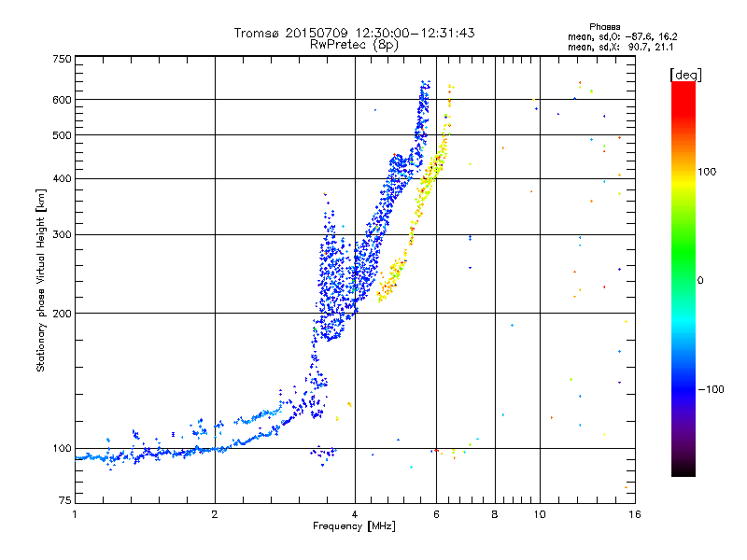Click the colorbar tick label '100'
The width and height of the screenshot is (747, 560).
coord(707,172)
